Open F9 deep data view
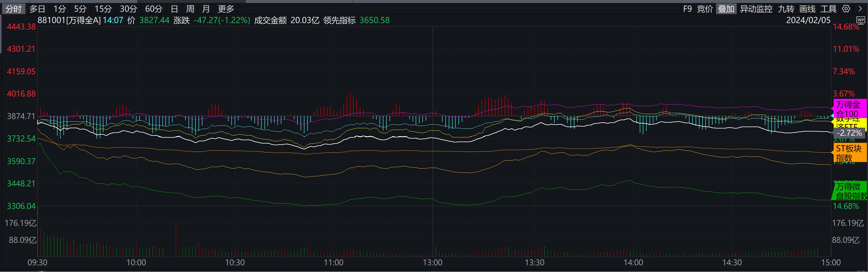This screenshot has height=272, width=868. [x=687, y=9]
